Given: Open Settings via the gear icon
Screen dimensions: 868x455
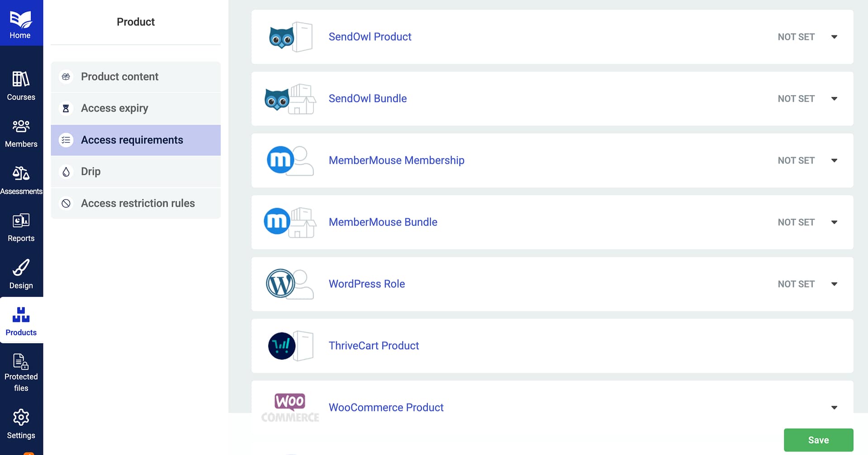Looking at the screenshot, I should click(21, 418).
